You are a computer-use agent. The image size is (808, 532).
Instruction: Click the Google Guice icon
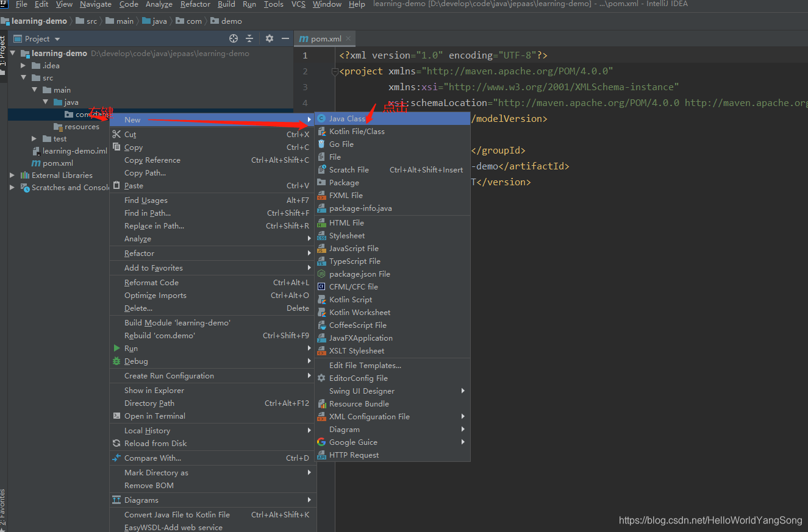(321, 442)
